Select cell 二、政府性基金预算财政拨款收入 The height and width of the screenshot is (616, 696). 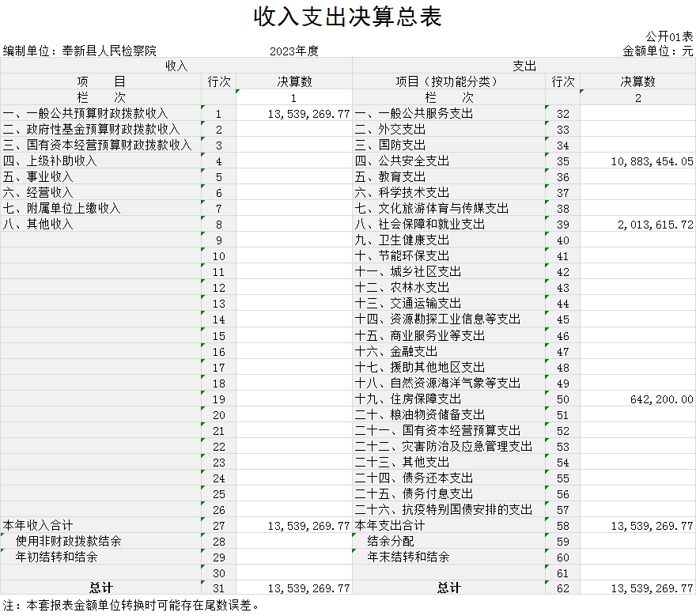pos(100,129)
